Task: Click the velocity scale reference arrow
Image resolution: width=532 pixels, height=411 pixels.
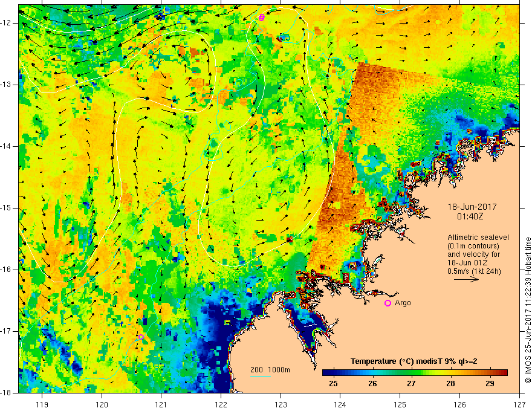Action: pos(466,279)
